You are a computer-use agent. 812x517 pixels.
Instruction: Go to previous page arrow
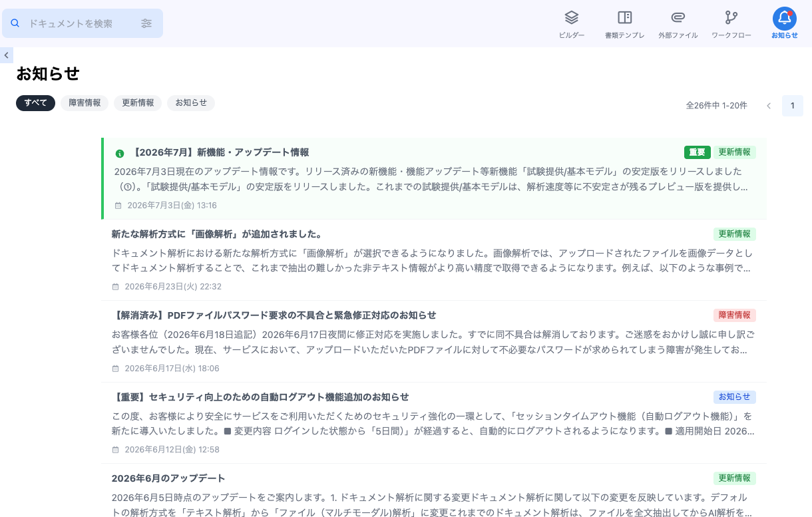coord(769,106)
